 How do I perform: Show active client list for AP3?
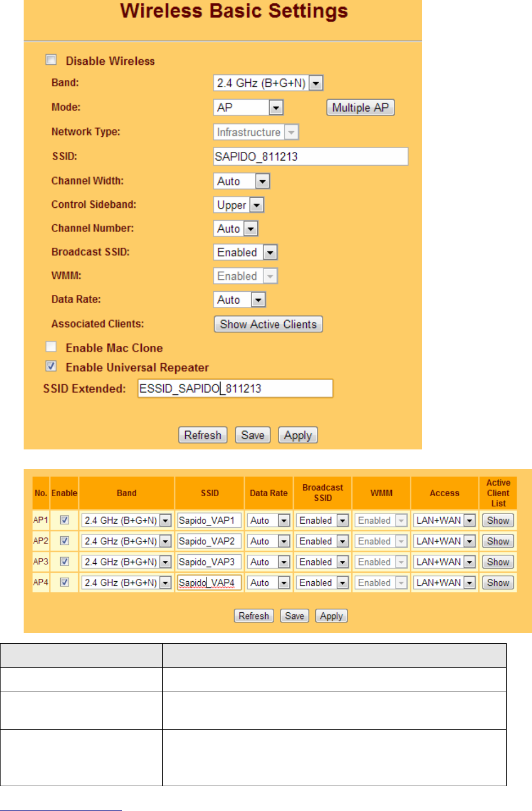coord(498,562)
